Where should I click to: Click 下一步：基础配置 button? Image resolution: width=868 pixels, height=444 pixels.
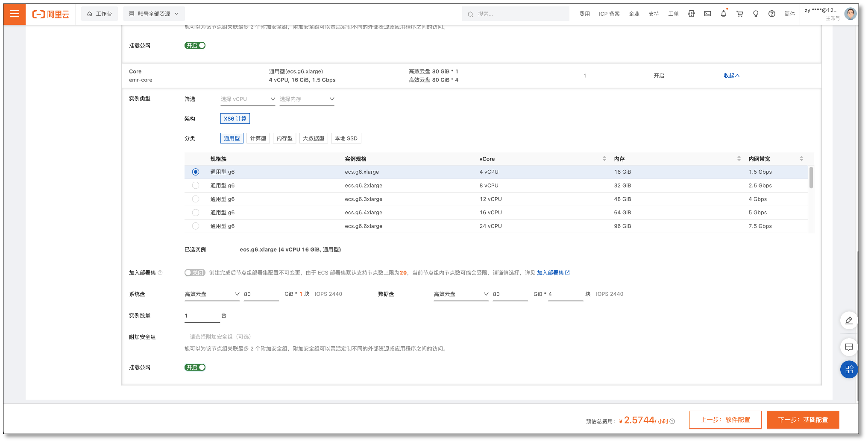(803, 420)
